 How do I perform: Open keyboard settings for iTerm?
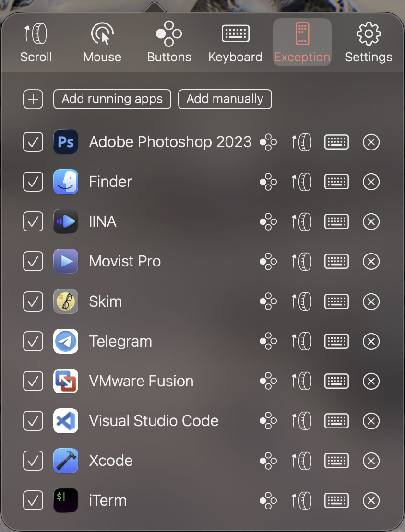[336, 500]
